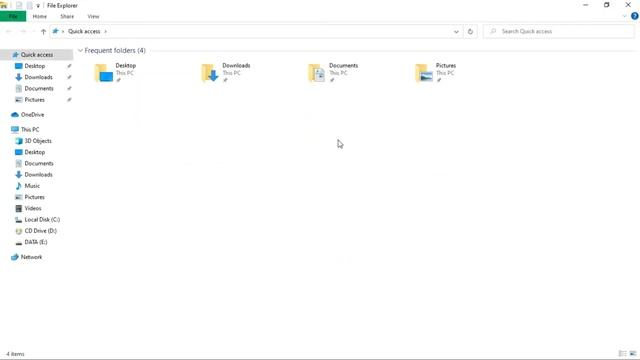Click the Search Quick access field
640x360 pixels.
(559, 31)
